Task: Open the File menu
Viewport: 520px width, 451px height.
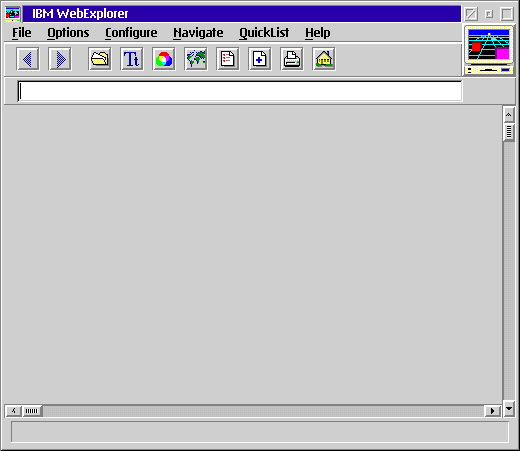Action: click(22, 33)
